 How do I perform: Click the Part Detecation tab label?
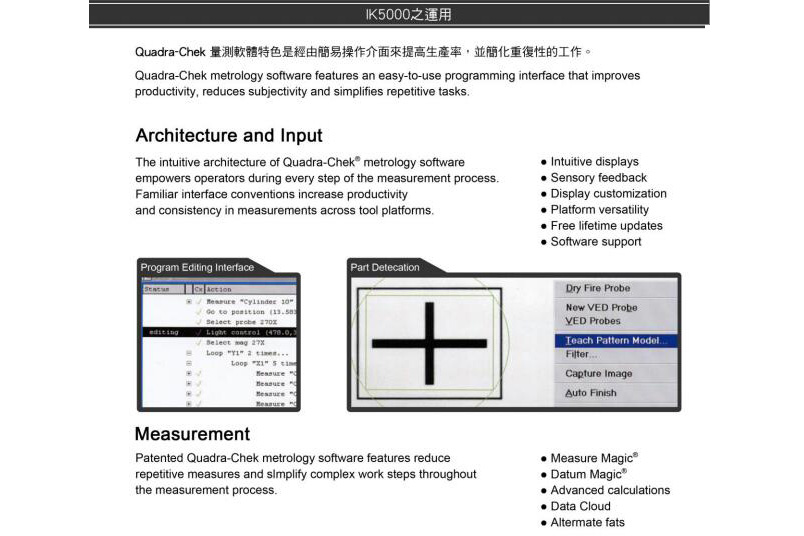[385, 267]
